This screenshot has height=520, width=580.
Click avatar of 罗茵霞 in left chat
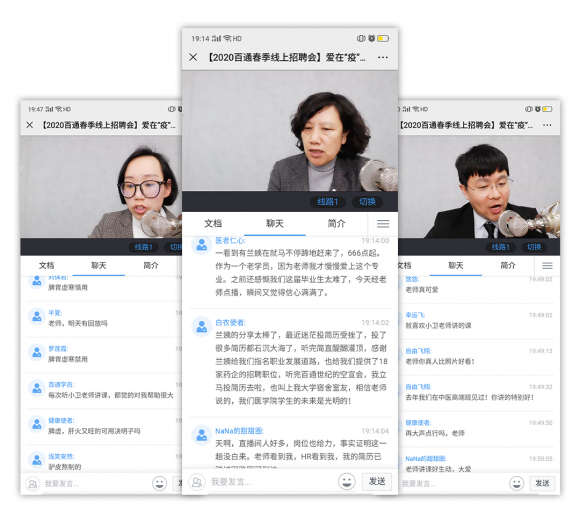tap(37, 352)
